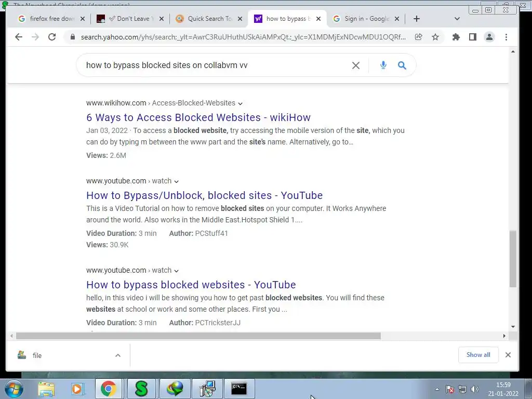The height and width of the screenshot is (399, 532).
Task: Switch to the 'Don't Leave' tab
Action: [130, 19]
